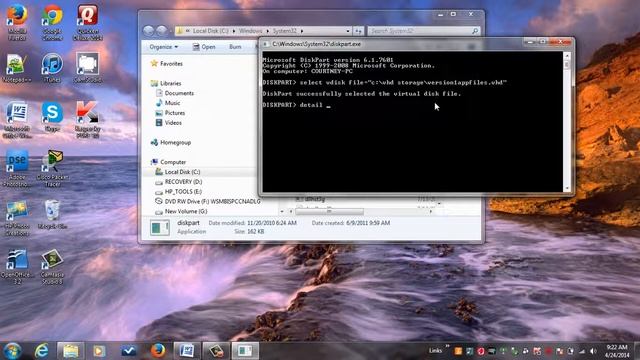Open the volume icon in system tray
Viewport: 640px width, 360px height.
click(x=593, y=351)
